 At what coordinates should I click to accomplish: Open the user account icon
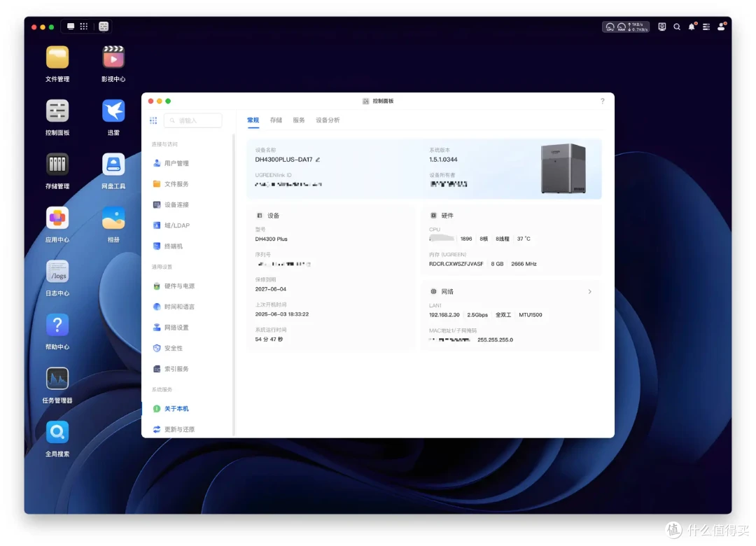721,27
